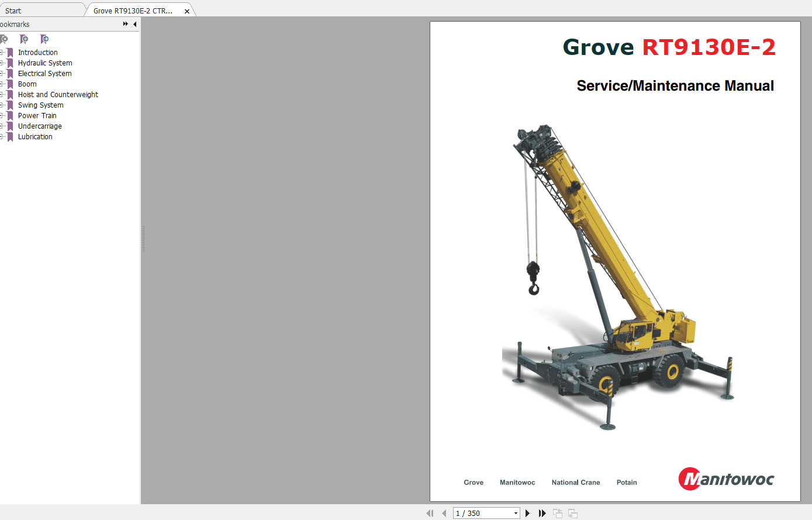Open the page number dropdown

[516, 513]
